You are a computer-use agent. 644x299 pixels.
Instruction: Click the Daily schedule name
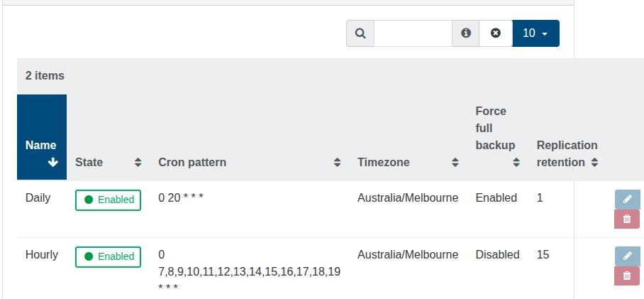[x=38, y=198]
